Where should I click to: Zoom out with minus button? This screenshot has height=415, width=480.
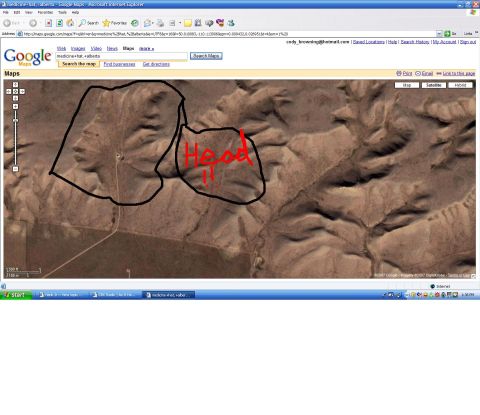click(x=15, y=169)
